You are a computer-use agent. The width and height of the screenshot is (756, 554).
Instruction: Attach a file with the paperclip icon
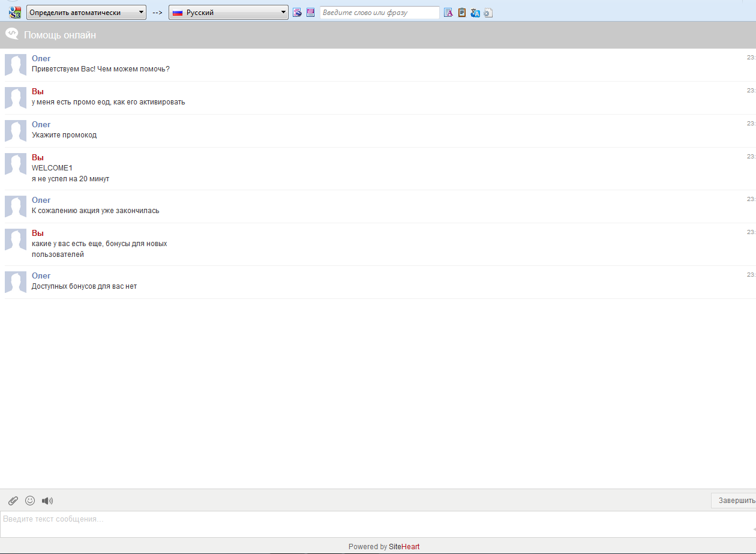13,501
